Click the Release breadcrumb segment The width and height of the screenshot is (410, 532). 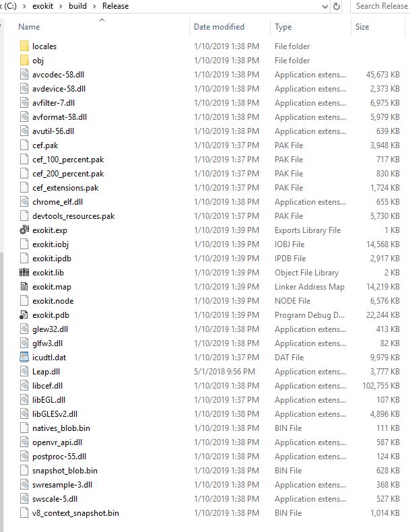coord(116,6)
